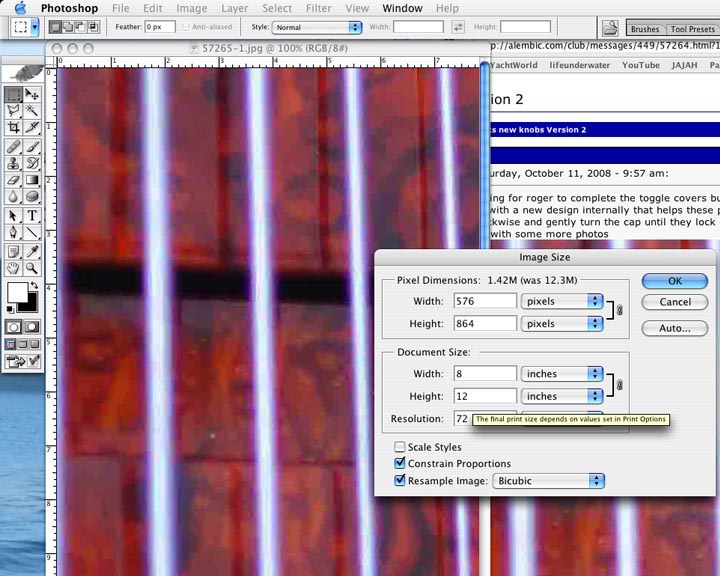Toggle the Resample Image checkbox

pos(400,481)
